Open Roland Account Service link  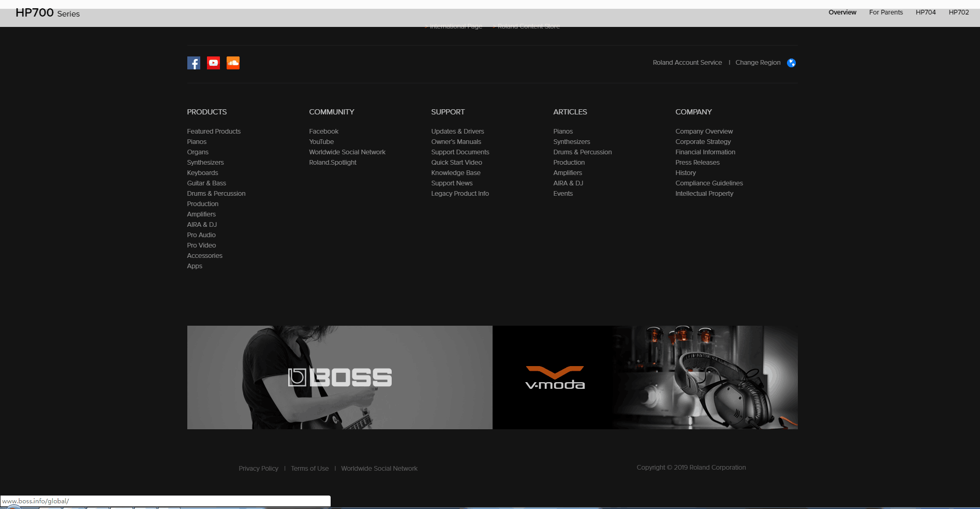point(687,63)
